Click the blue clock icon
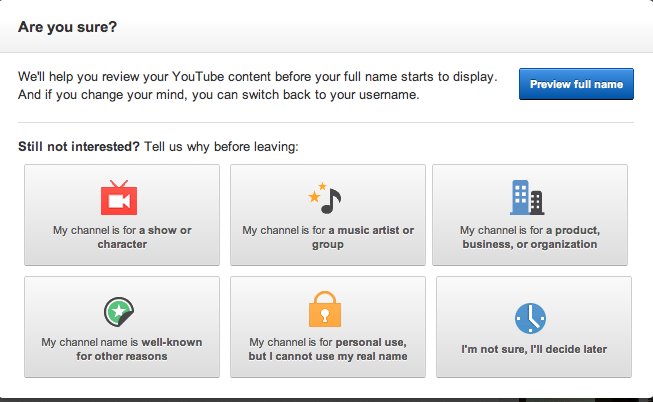The height and width of the screenshot is (402, 653). (x=530, y=318)
